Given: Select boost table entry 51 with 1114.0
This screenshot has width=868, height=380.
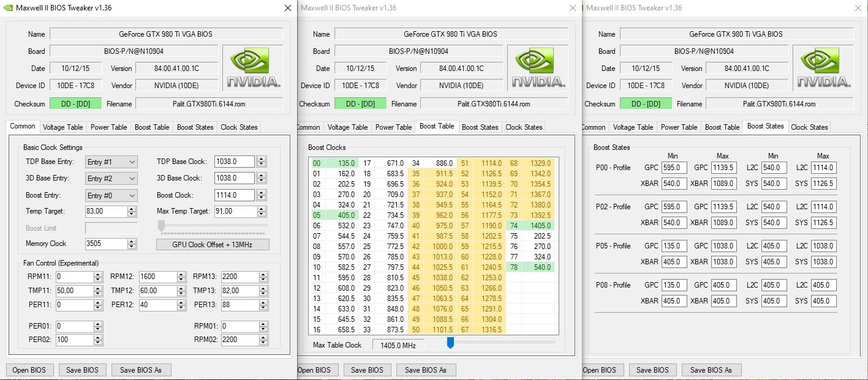Looking at the screenshot, I should click(480, 163).
